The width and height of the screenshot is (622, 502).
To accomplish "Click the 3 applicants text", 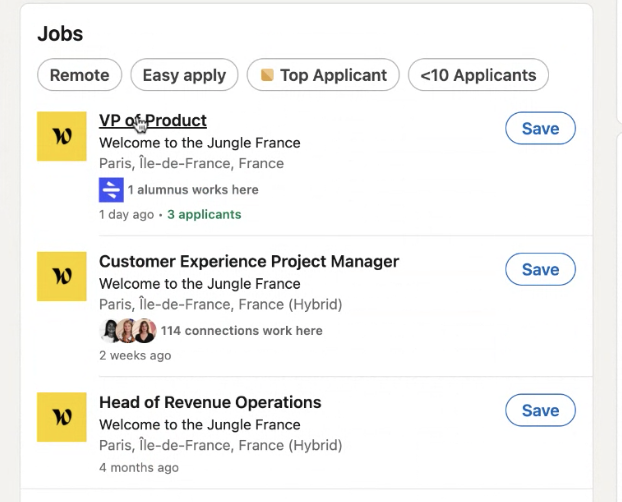I will tap(204, 214).
